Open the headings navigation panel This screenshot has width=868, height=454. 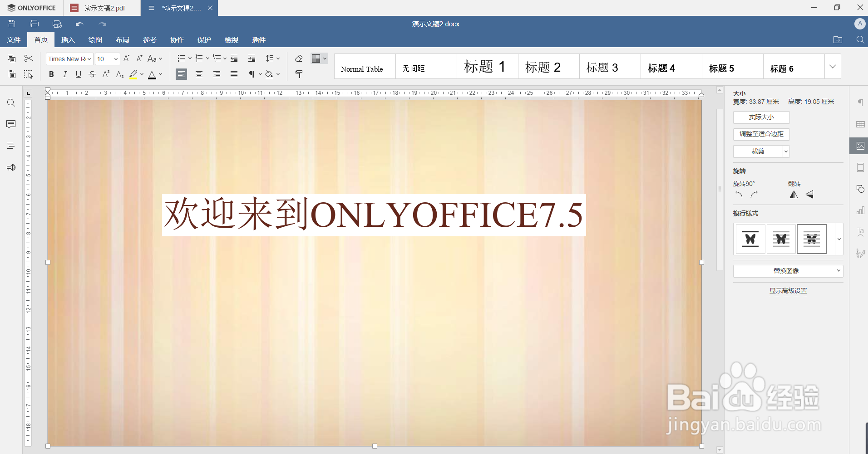pos(11,146)
